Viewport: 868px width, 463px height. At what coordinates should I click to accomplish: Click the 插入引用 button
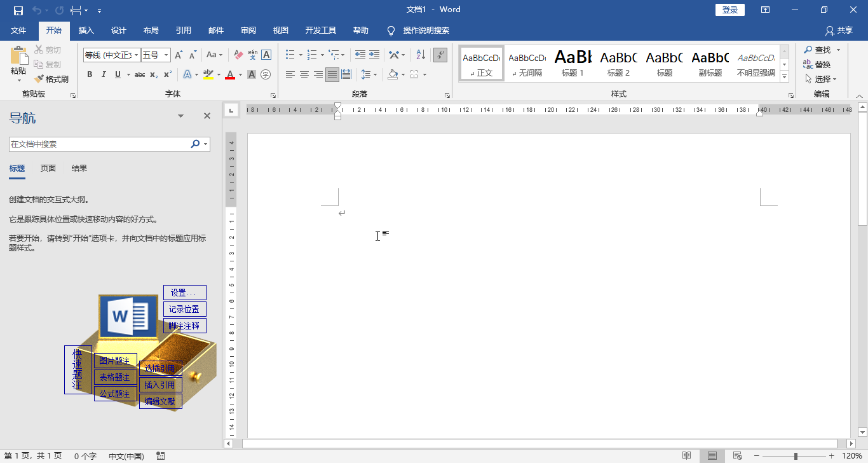161,385
